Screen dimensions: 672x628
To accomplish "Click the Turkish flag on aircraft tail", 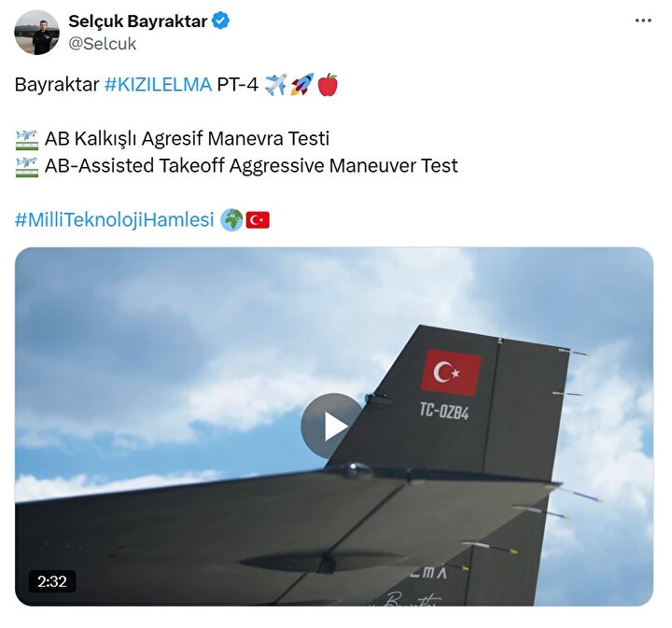I will click(451, 372).
